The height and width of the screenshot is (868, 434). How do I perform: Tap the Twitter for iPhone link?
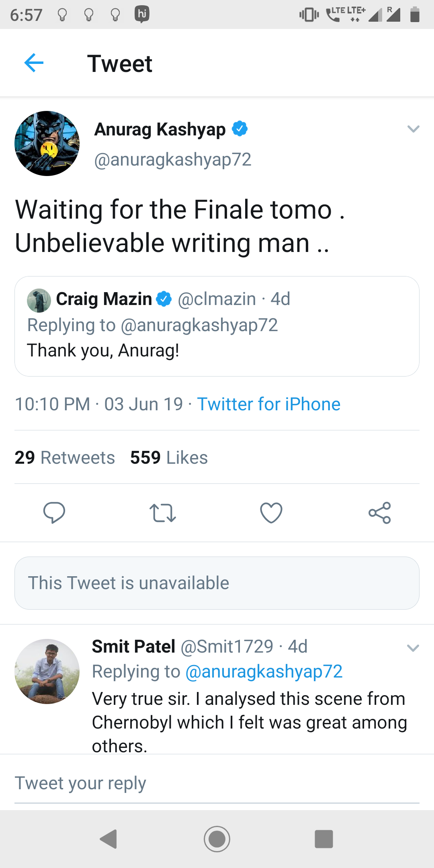tap(268, 404)
